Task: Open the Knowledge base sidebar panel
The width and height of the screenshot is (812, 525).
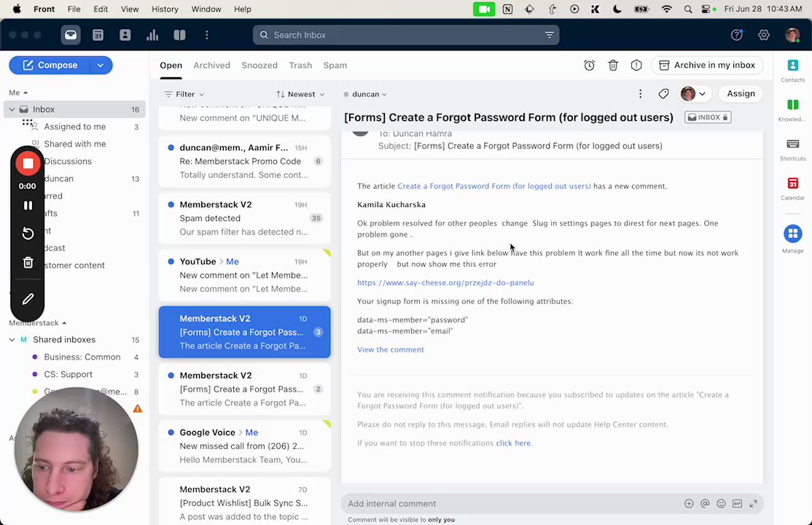Action: tap(793, 109)
